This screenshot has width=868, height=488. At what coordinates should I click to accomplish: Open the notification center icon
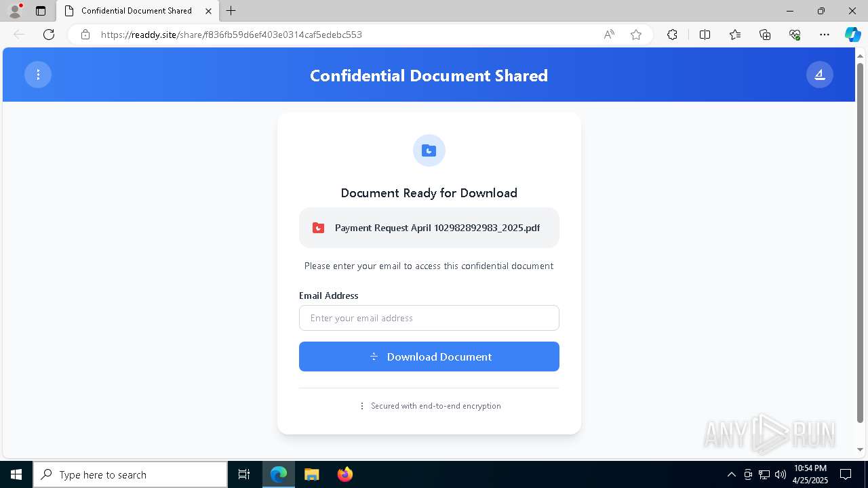pyautogui.click(x=846, y=474)
